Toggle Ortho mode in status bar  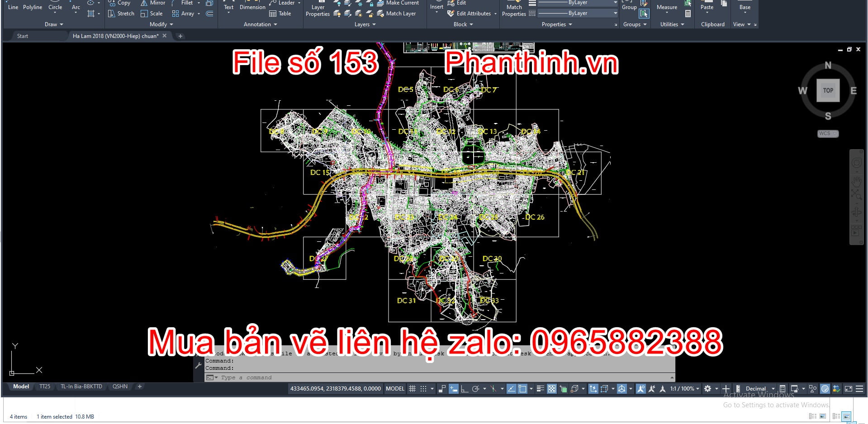465,388
